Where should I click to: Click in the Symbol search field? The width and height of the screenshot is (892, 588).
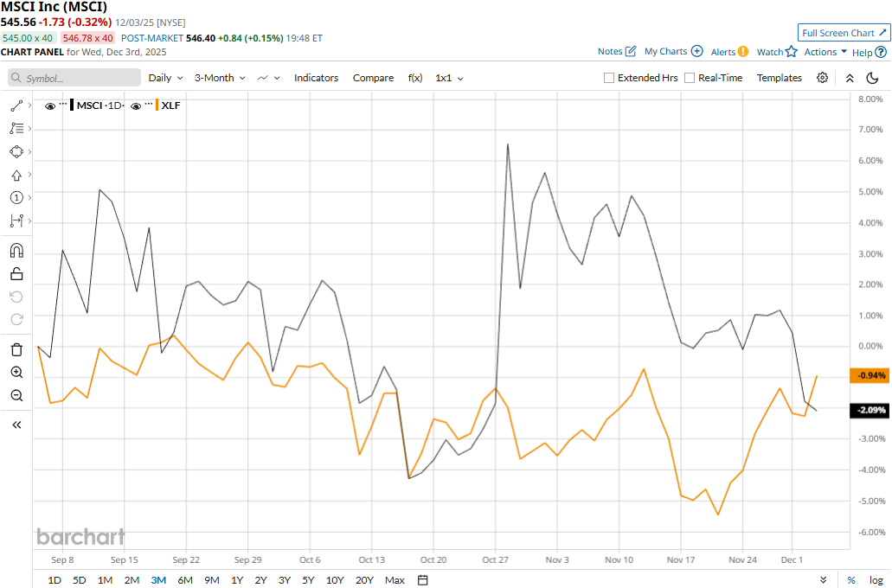[x=74, y=78]
